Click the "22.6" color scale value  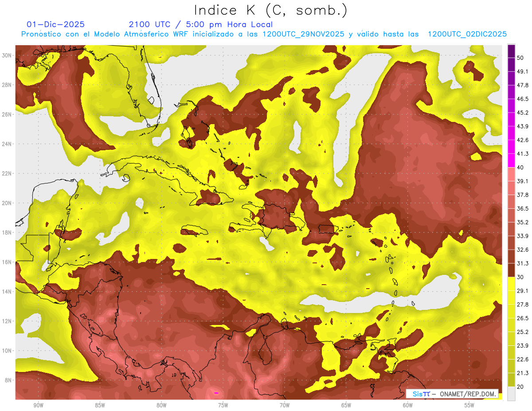tap(523, 360)
